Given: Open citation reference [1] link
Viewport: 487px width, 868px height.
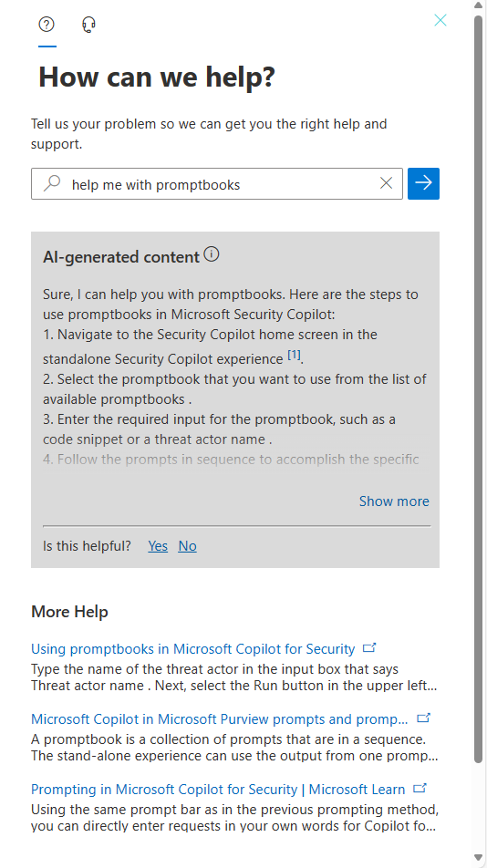Looking at the screenshot, I should [x=294, y=356].
